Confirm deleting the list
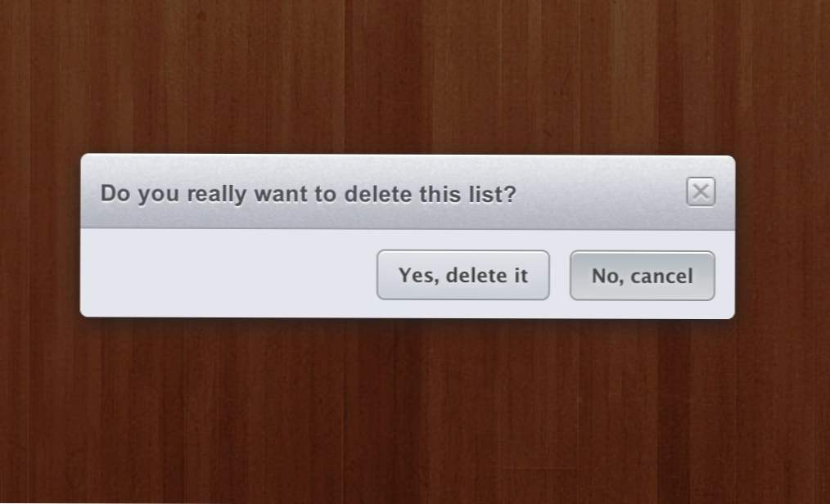Screen dimensions: 830x504 (463, 275)
